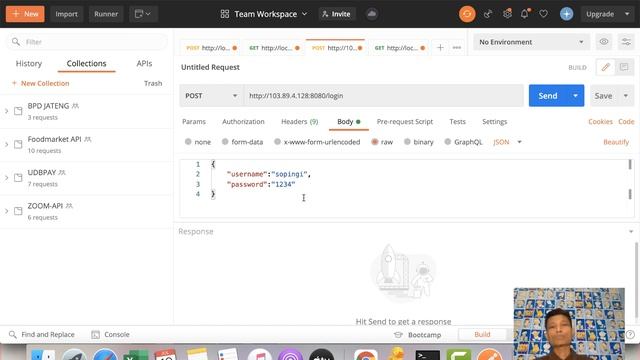
Task: Open the POST method dropdown
Action: coord(211,96)
